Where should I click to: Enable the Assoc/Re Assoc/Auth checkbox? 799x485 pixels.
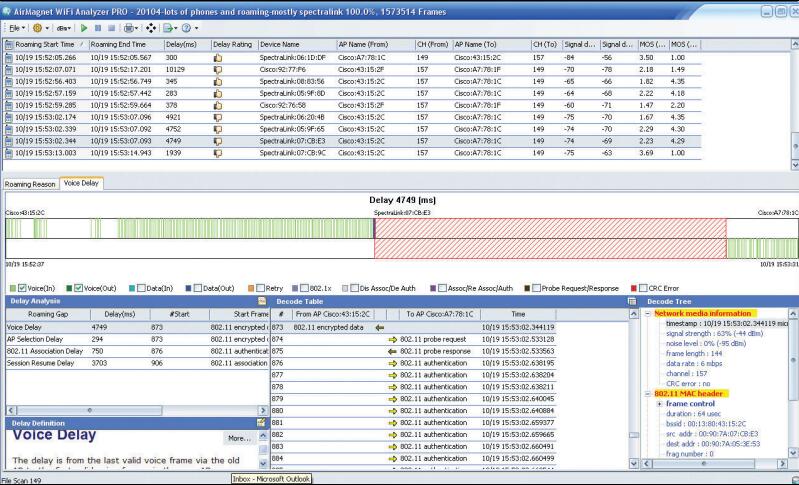442,288
